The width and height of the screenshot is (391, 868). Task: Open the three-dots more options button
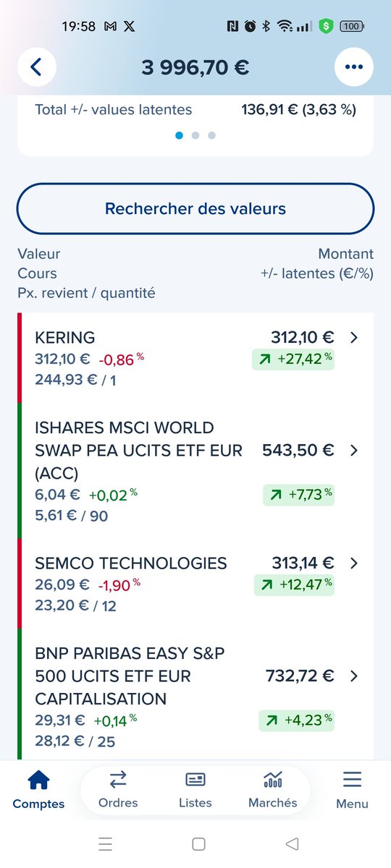tap(353, 67)
